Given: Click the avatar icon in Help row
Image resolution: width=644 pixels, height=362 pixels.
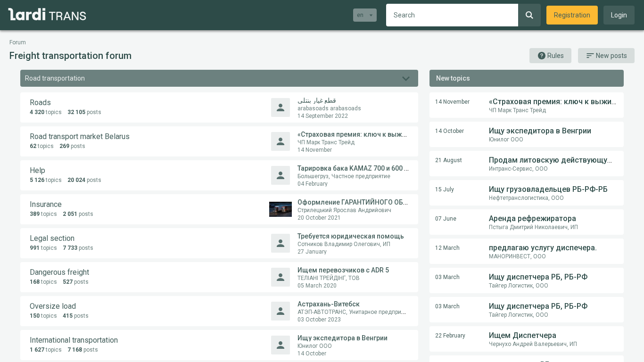Looking at the screenshot, I should 281,175.
